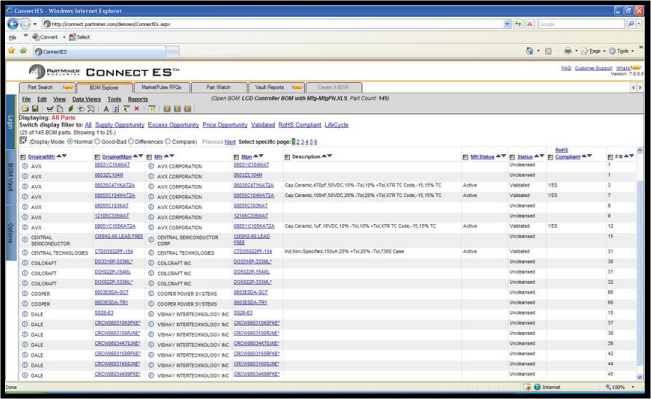Click the green leaf toolbar icon
The image size is (651, 399).
(x=71, y=109)
